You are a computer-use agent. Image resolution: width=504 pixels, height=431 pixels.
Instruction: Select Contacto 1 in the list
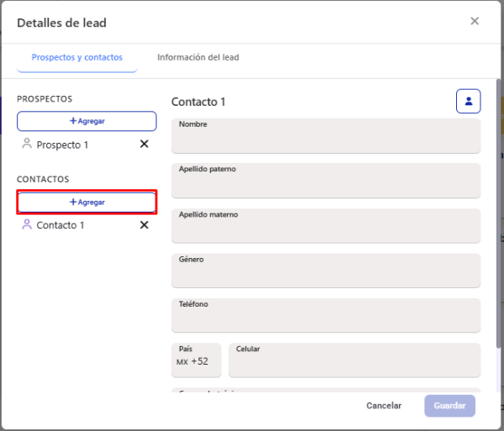point(60,225)
